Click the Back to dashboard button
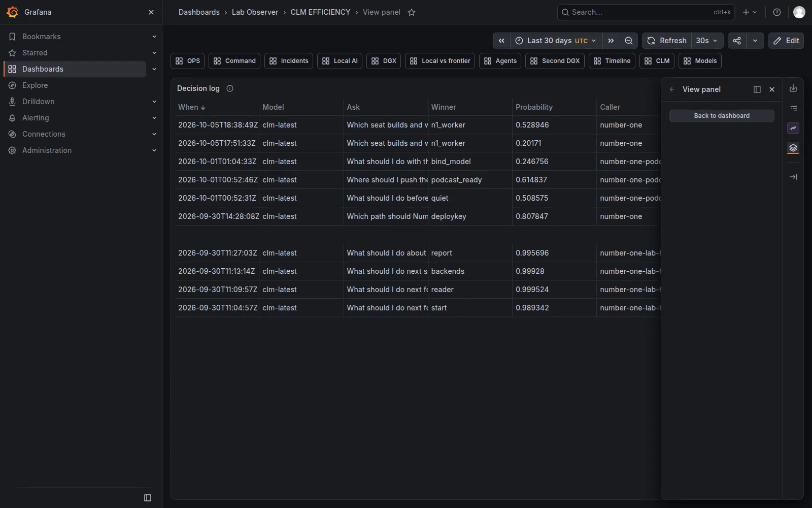This screenshot has width=812, height=508. coord(722,116)
